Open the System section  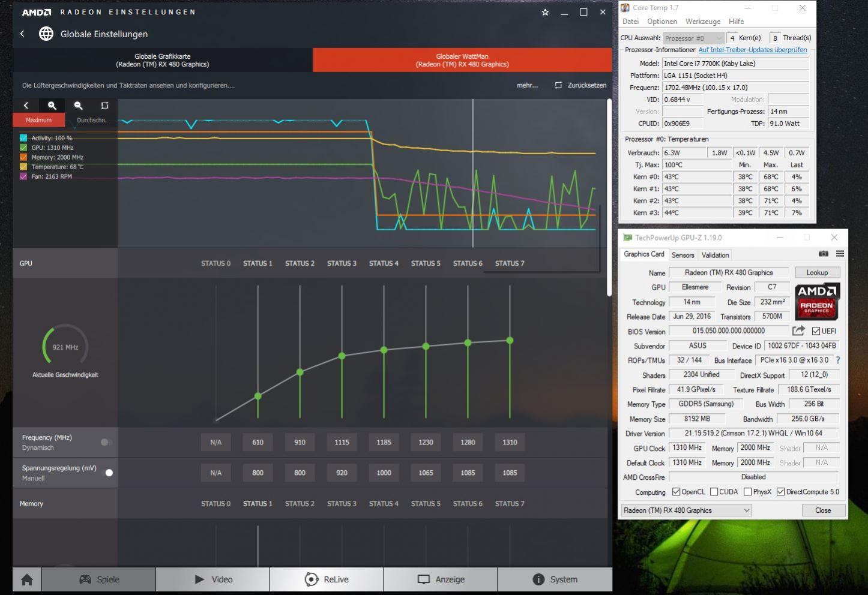(x=555, y=579)
